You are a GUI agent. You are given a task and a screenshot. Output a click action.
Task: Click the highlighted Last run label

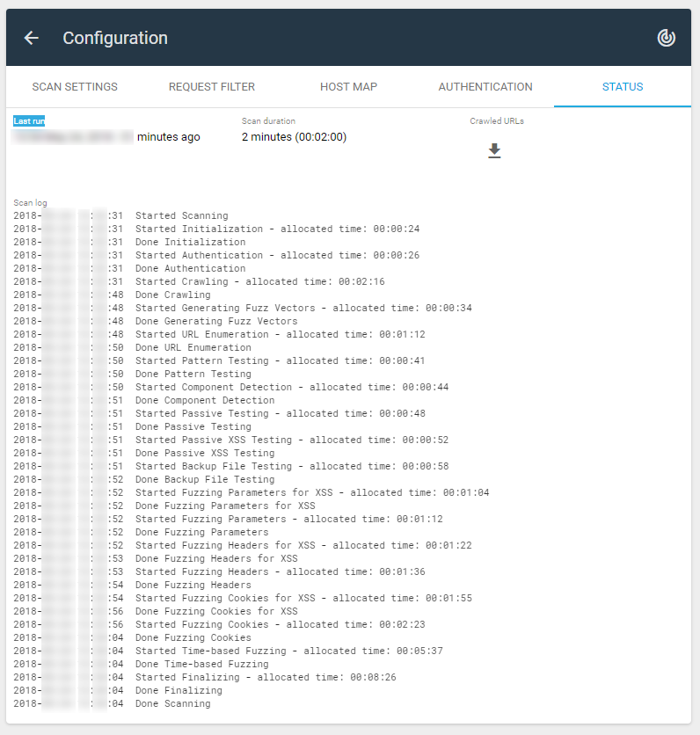coord(29,121)
